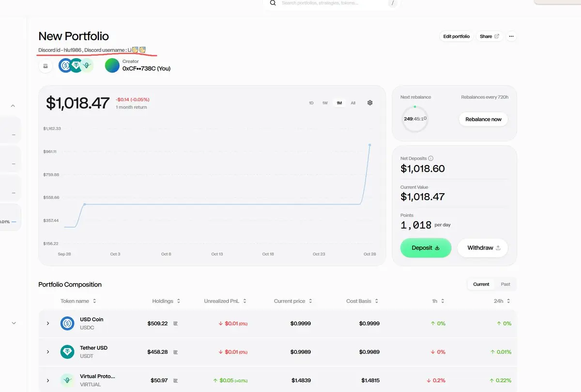The image size is (581, 392).
Task: Open creator address 0xCF••738C
Action: [x=146, y=69]
